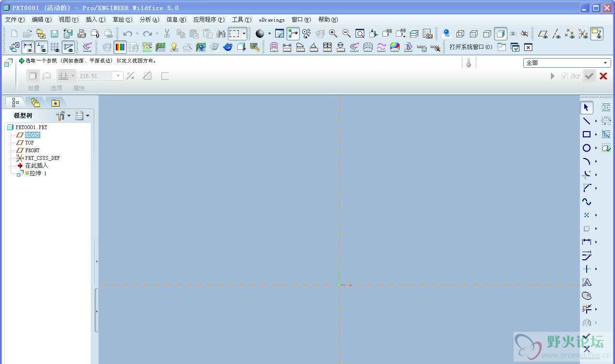
Task: Click 打开系统窗口(O) button
Action: pos(471,47)
